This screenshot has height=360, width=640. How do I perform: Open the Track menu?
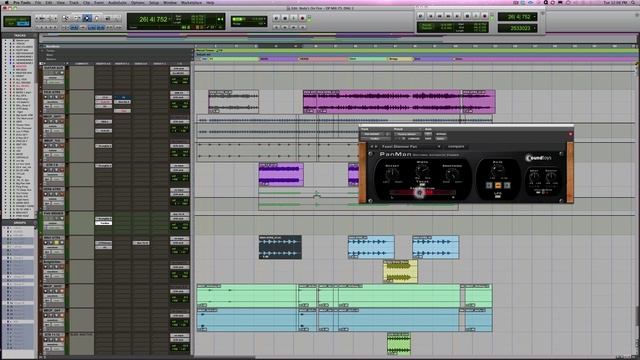coord(74,2)
